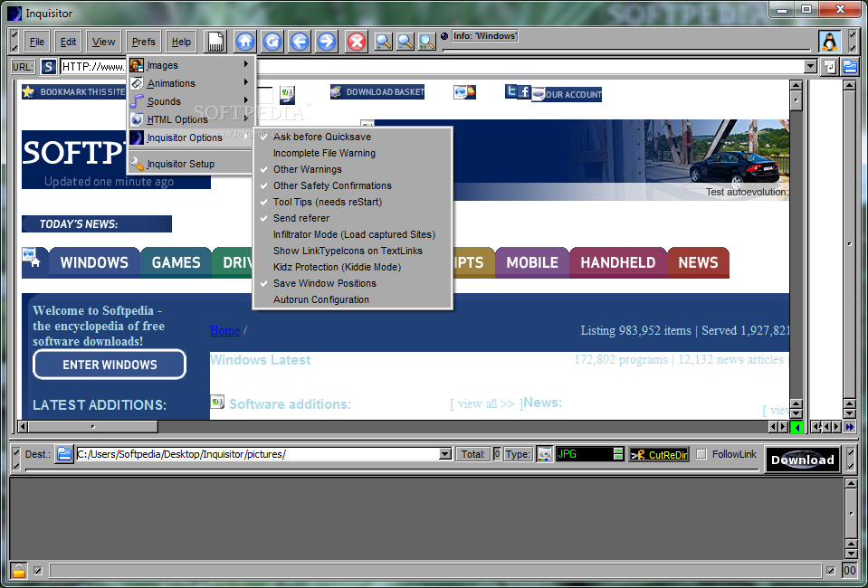Click the ENTER WINDOWS button
The width and height of the screenshot is (868, 588).
(x=110, y=365)
